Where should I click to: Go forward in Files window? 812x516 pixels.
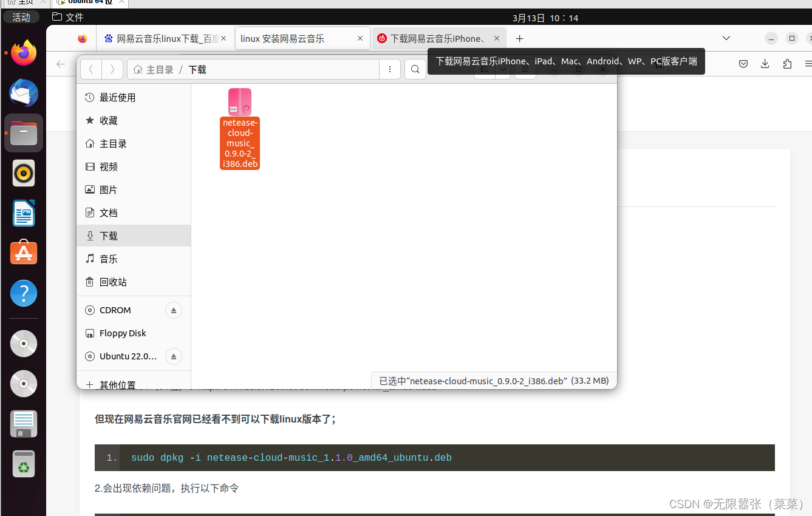click(112, 69)
